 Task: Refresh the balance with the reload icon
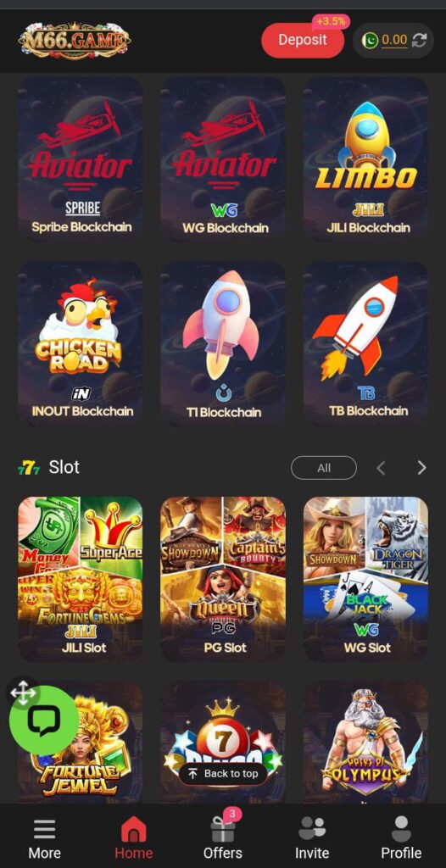pyautogui.click(x=419, y=41)
